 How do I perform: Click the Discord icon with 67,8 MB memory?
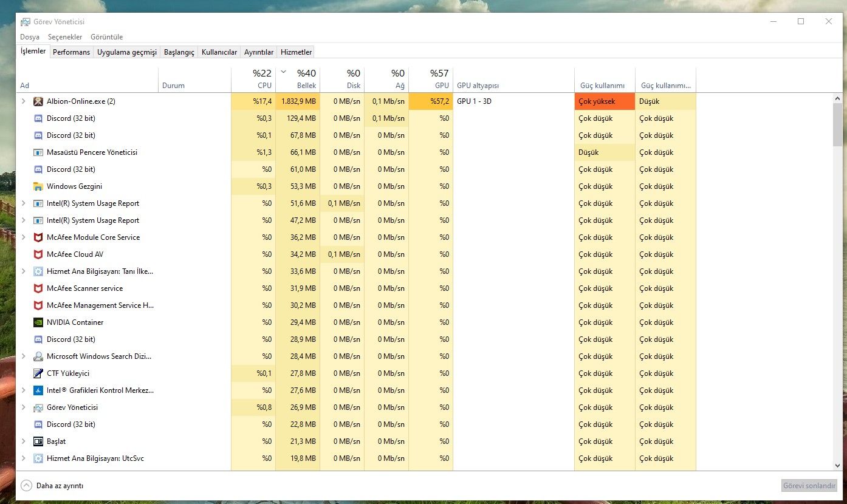38,135
